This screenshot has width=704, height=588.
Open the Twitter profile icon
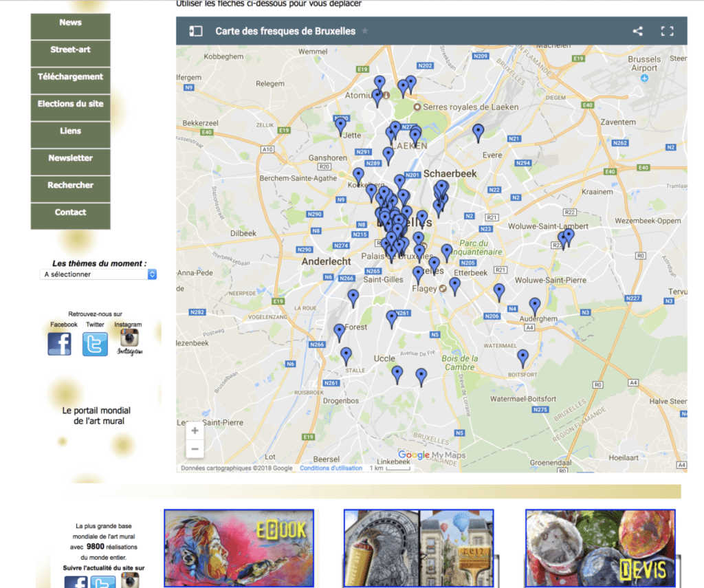95,343
